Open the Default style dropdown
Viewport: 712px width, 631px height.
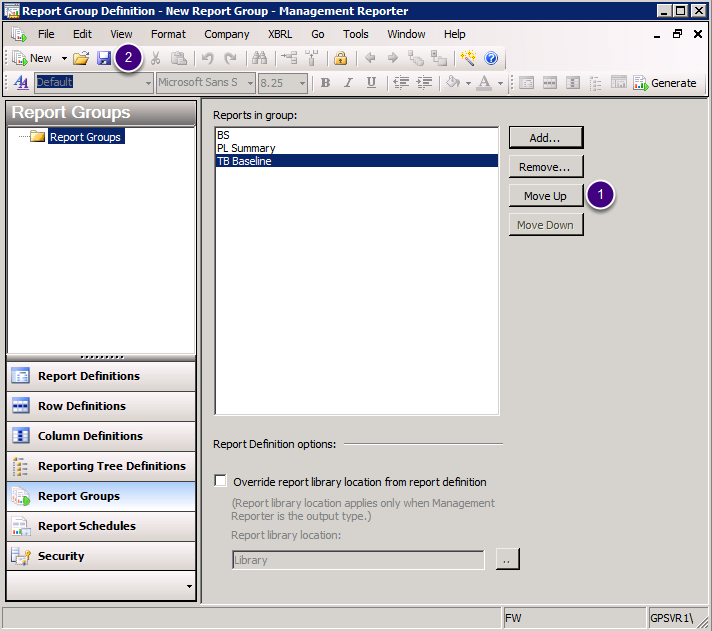[148, 84]
